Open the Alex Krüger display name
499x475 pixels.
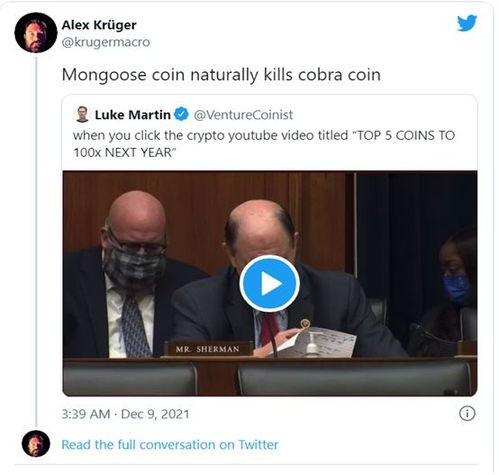(99, 25)
